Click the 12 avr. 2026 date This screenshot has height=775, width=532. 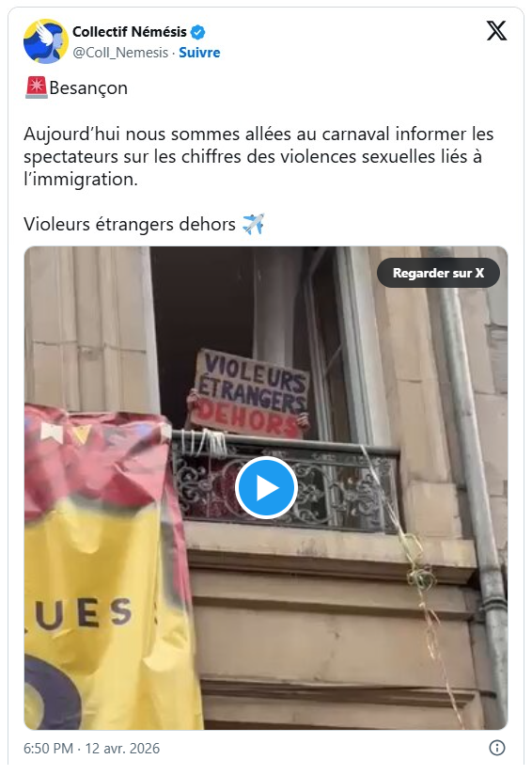point(122,749)
